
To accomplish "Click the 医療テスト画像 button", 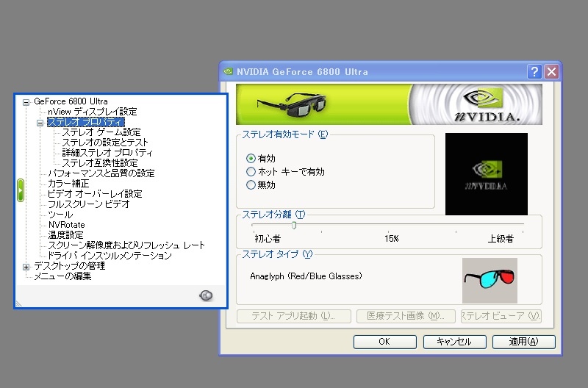I will click(x=406, y=316).
